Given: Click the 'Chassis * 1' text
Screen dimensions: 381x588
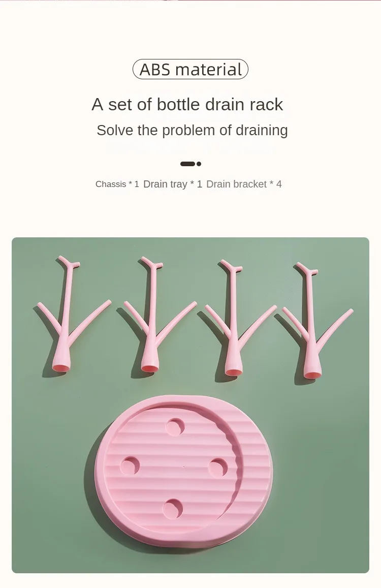Looking at the screenshot, I should [117, 184].
